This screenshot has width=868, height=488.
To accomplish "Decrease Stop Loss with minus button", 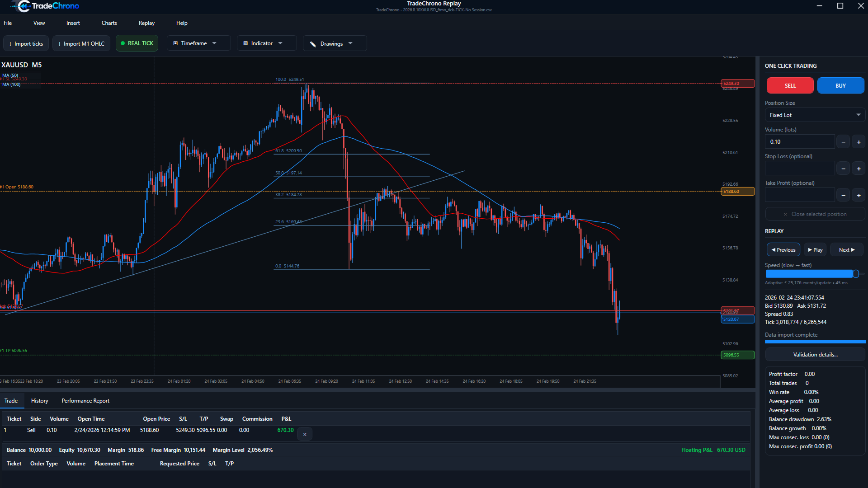I will 843,169.
